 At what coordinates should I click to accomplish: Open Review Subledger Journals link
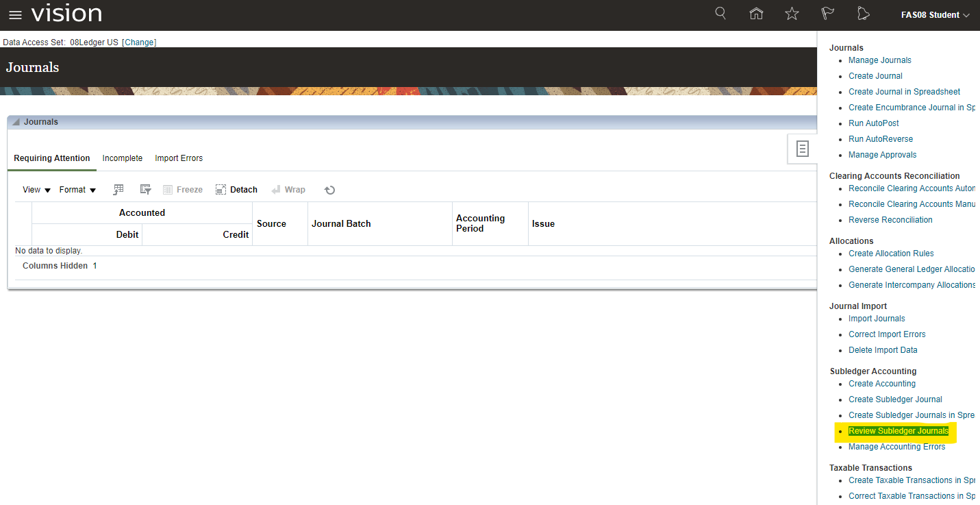(x=898, y=431)
